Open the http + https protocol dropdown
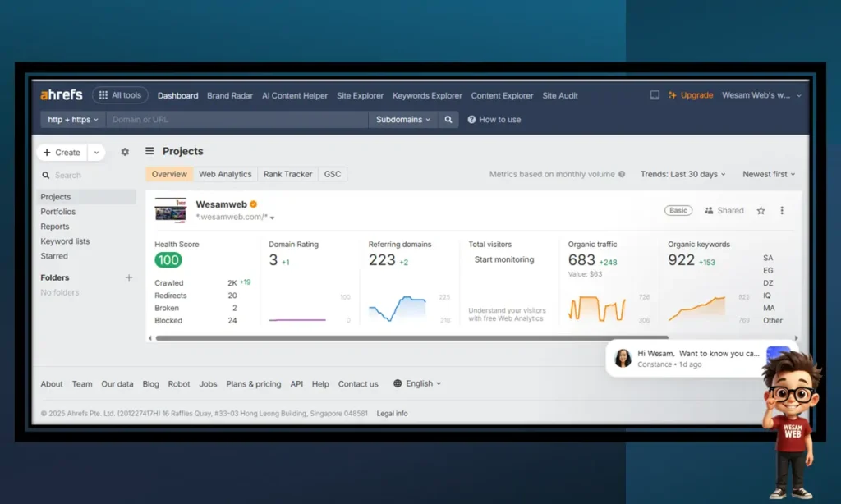 [x=73, y=120]
